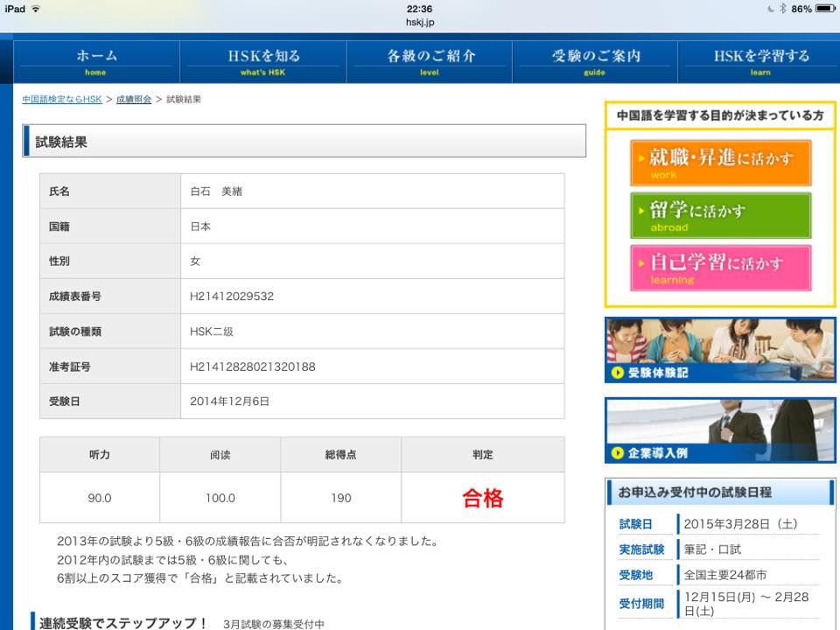Click the red 合格 result

(483, 498)
